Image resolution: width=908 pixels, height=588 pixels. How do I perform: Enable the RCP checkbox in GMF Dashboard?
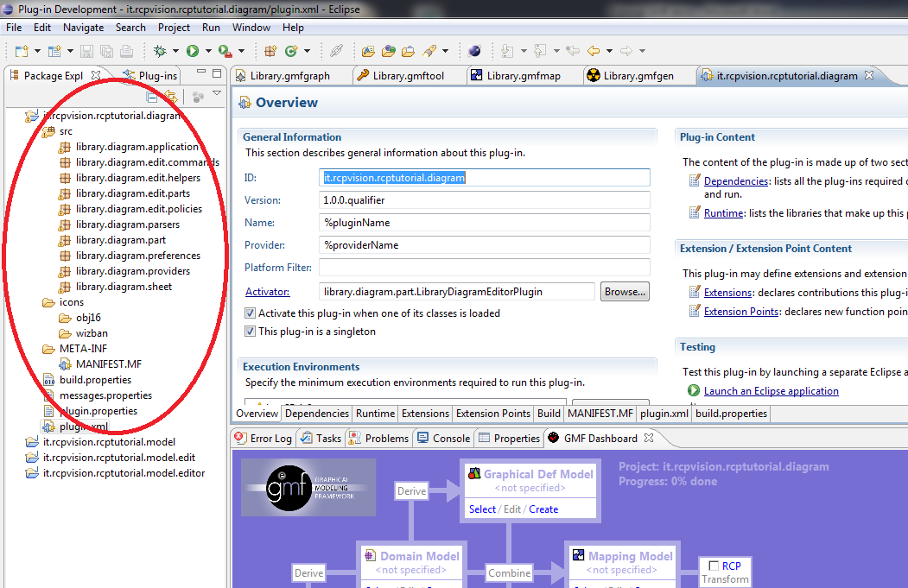(x=713, y=566)
